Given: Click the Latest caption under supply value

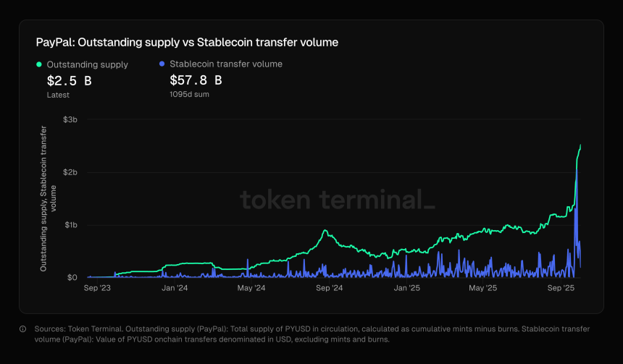Looking at the screenshot, I should [57, 94].
